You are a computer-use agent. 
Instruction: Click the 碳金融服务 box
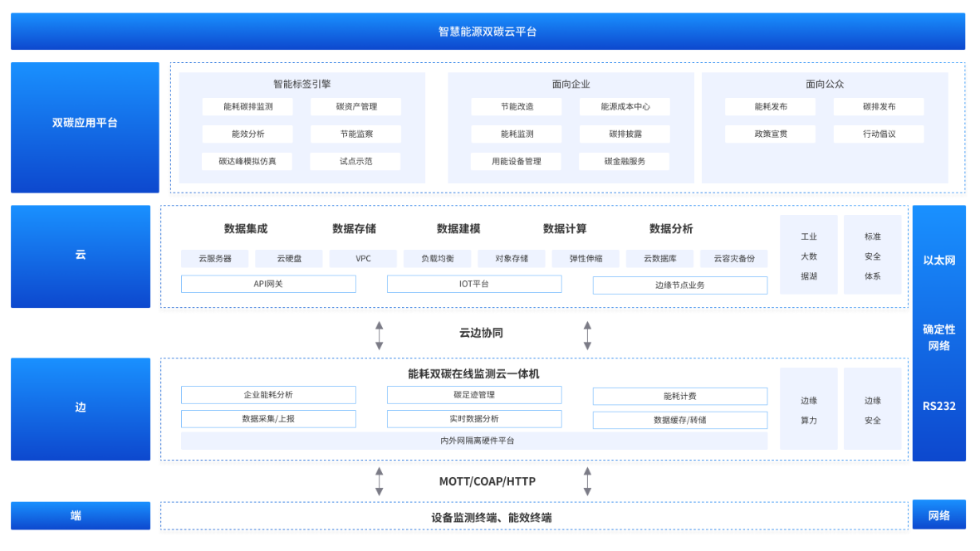[625, 161]
